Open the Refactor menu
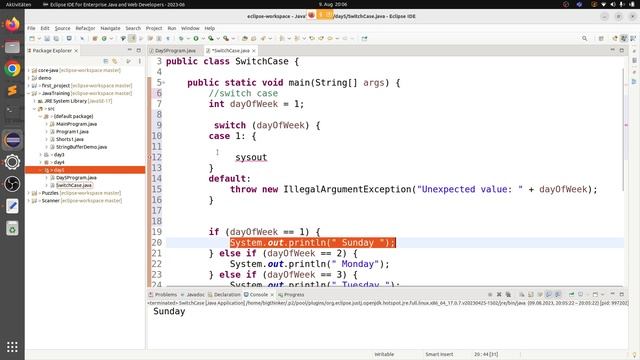 [x=85, y=28]
